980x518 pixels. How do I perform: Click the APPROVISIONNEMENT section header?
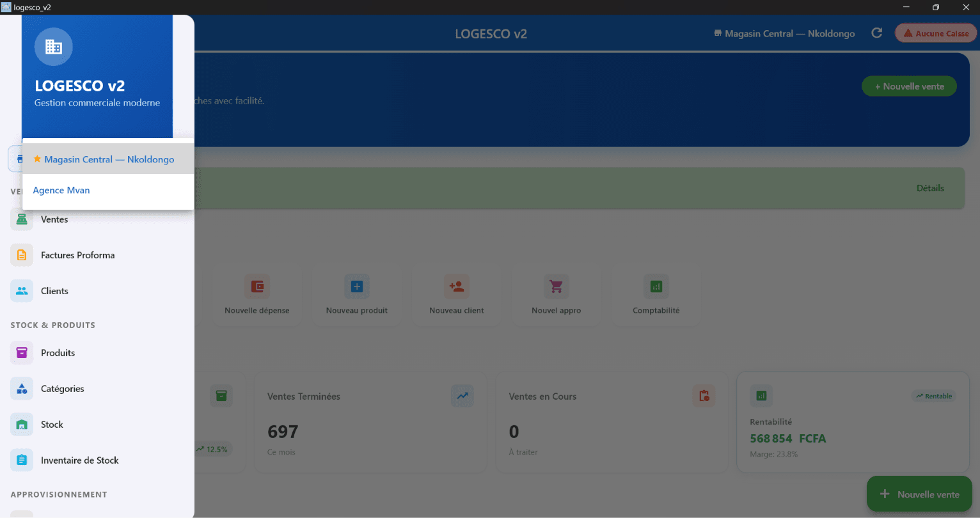pos(59,494)
